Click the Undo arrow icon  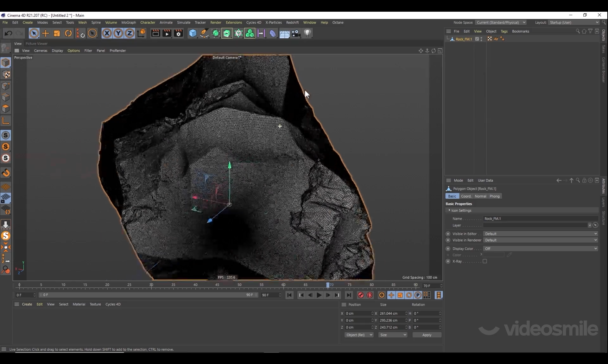9,33
